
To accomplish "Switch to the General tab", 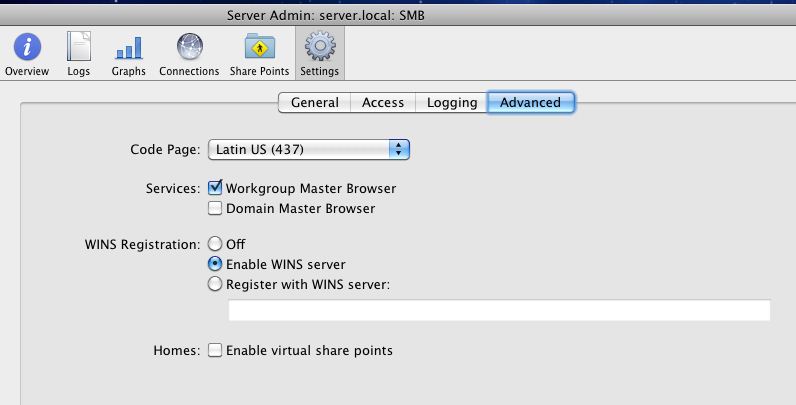I will tap(315, 103).
